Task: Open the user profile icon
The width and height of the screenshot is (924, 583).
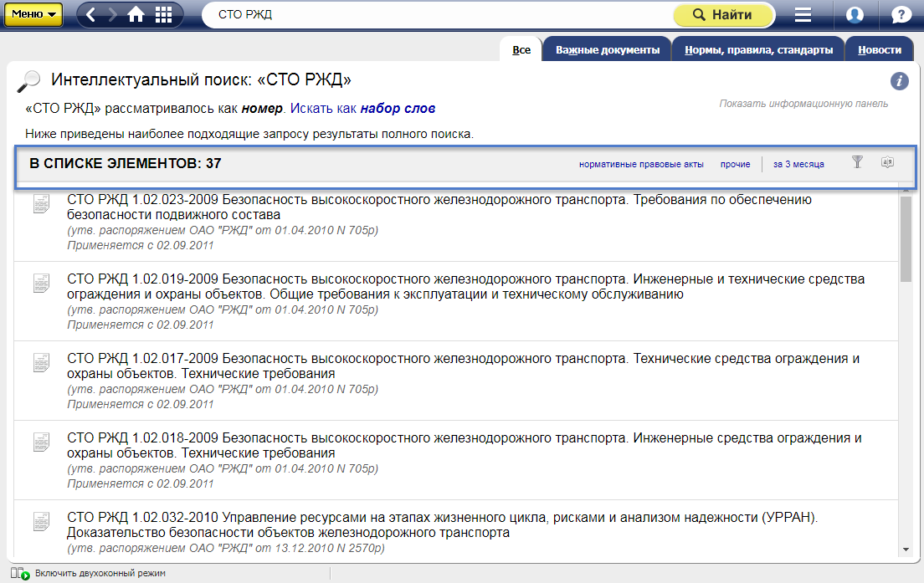Action: (x=855, y=15)
